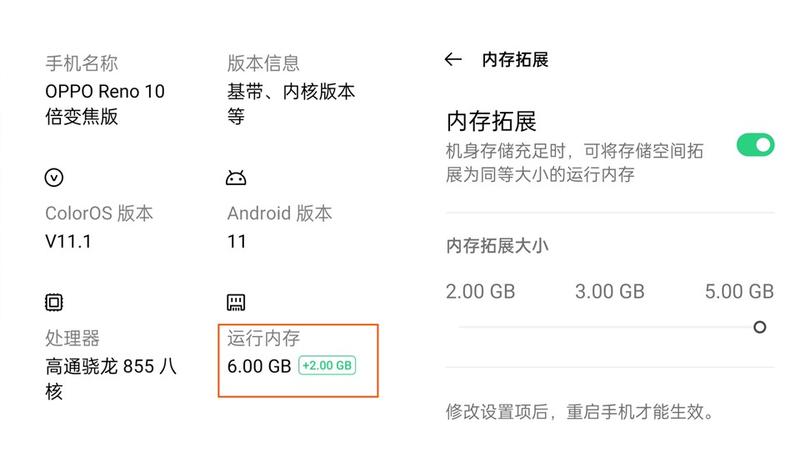Tap the ColorOS 版本 V11.1 entry

[x=99, y=227]
